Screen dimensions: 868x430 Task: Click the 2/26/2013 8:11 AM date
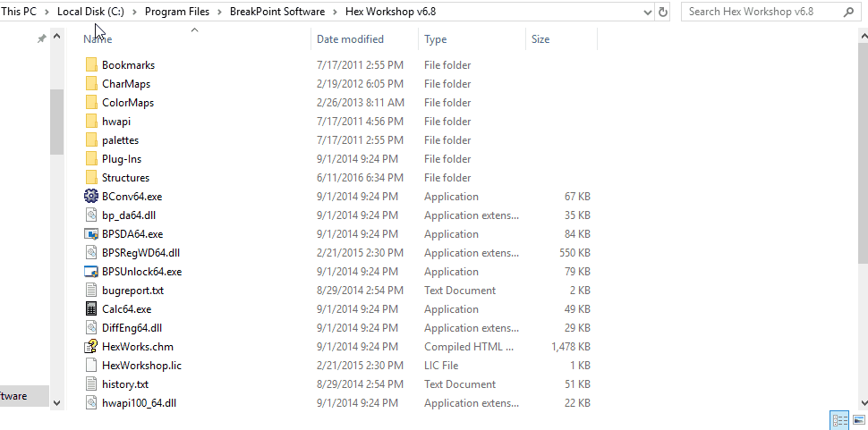click(x=361, y=103)
